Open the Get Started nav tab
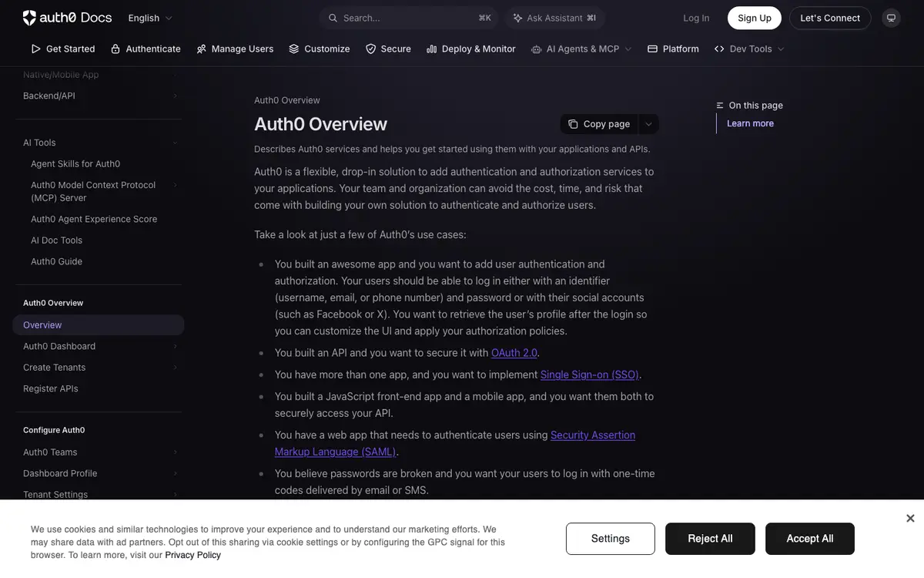 [63, 49]
